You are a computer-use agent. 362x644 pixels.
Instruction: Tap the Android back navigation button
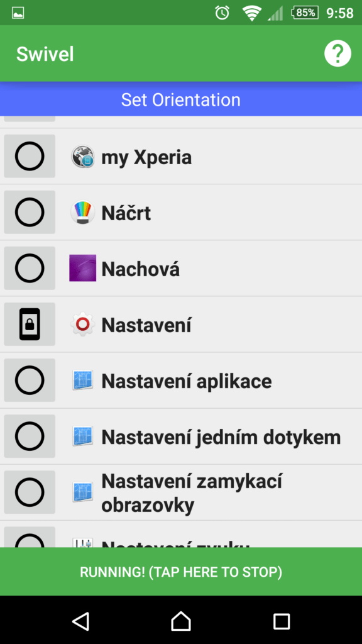80,621
